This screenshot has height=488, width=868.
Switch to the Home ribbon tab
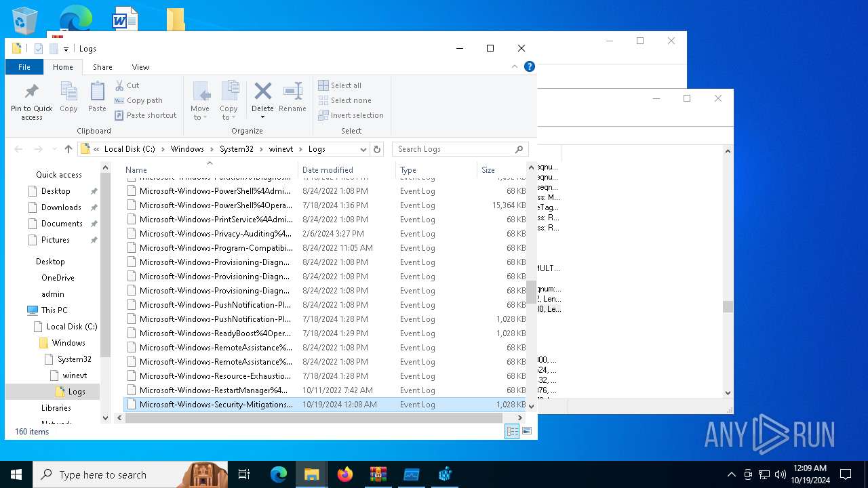point(63,67)
